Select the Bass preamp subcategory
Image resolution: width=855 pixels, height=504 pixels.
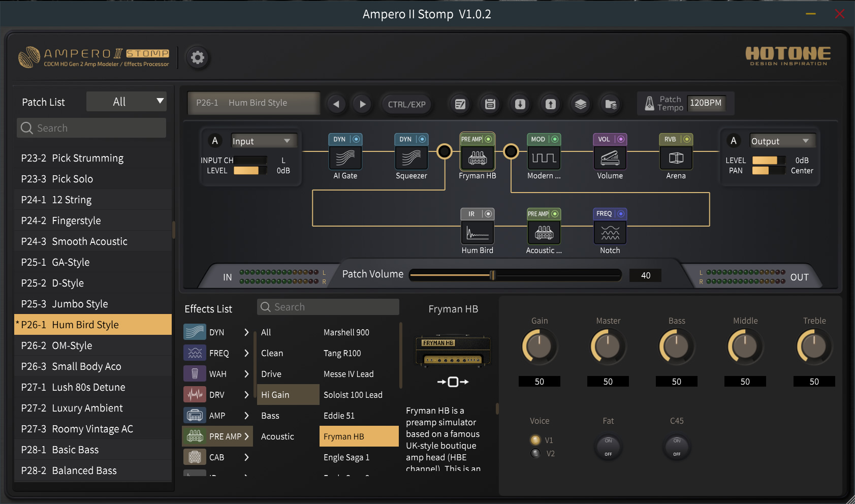(x=288, y=416)
